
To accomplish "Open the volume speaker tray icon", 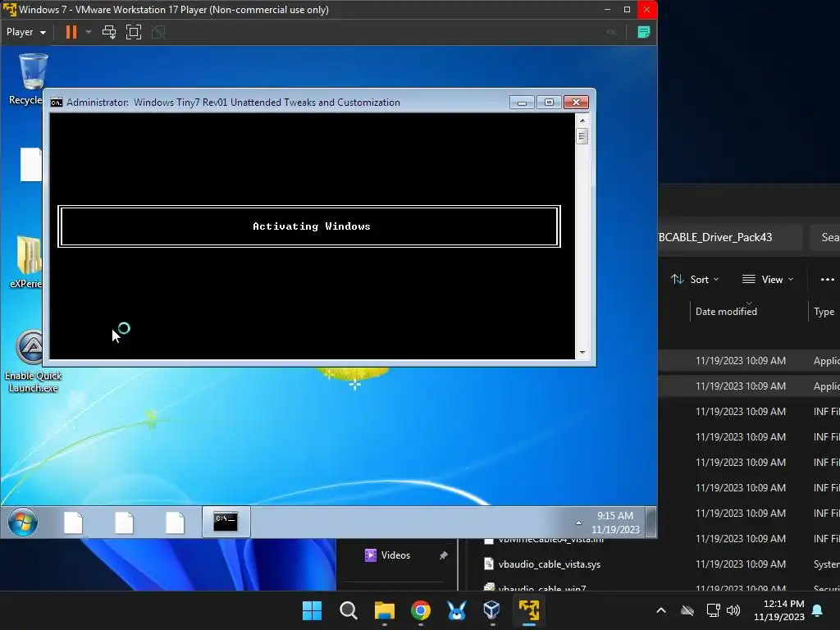I will (733, 610).
